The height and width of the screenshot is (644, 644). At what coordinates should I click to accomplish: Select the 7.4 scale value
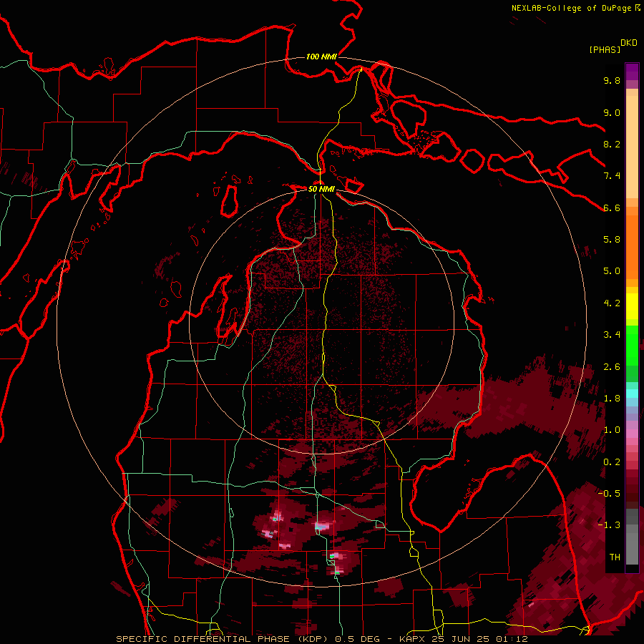point(612,176)
